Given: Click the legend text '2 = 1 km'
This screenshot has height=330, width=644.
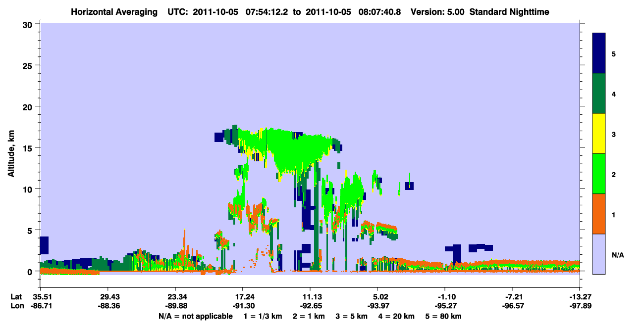Looking at the screenshot, I should 310,316.
